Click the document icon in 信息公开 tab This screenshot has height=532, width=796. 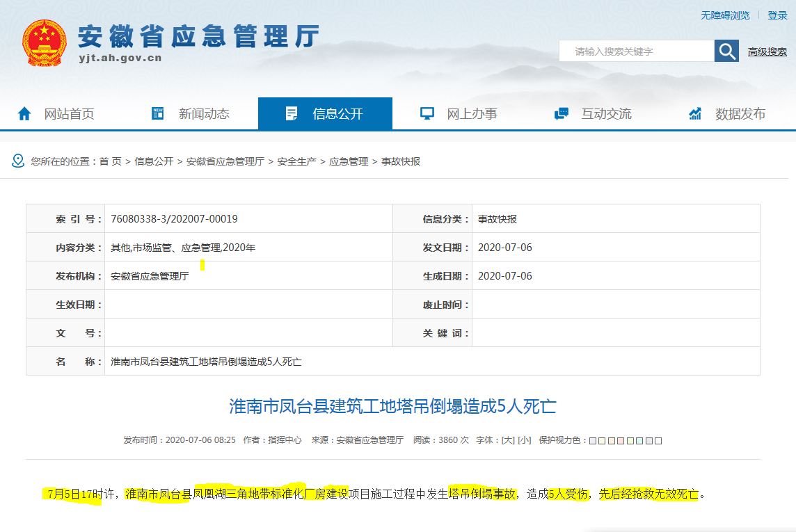coord(292,113)
